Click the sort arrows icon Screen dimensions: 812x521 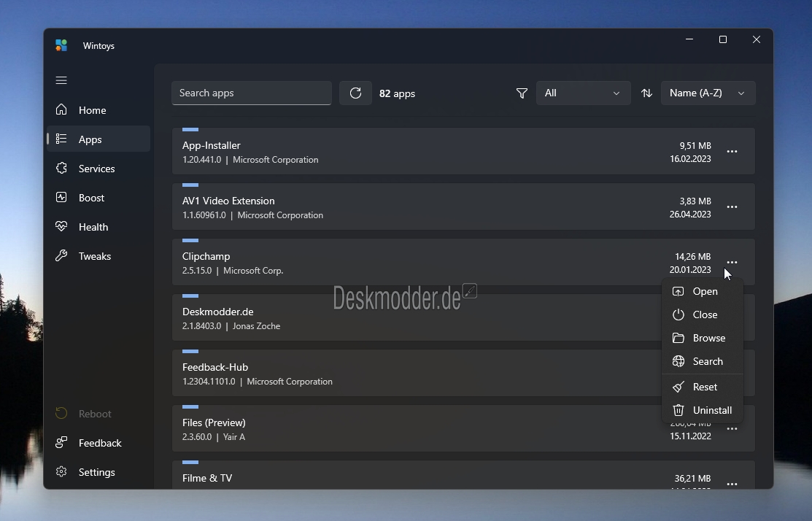(647, 93)
